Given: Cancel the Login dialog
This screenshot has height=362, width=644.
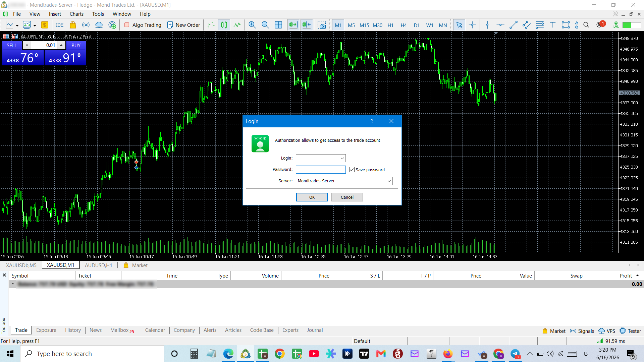Looking at the screenshot, I should click(x=347, y=197).
